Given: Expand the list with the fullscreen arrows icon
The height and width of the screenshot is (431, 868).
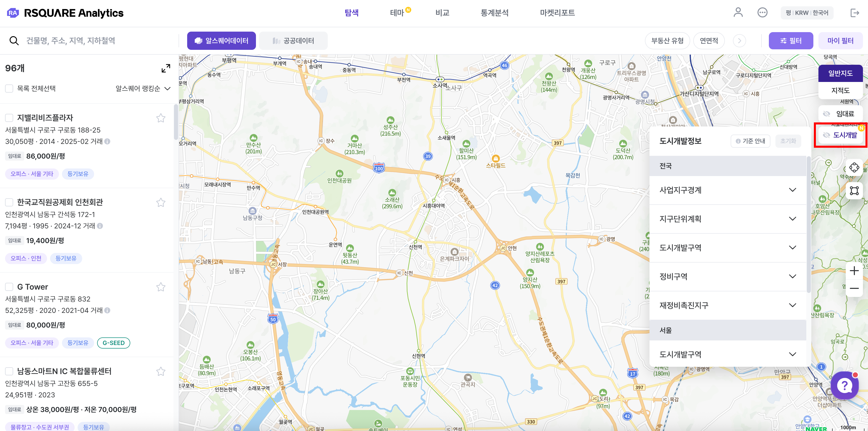Looking at the screenshot, I should [165, 68].
